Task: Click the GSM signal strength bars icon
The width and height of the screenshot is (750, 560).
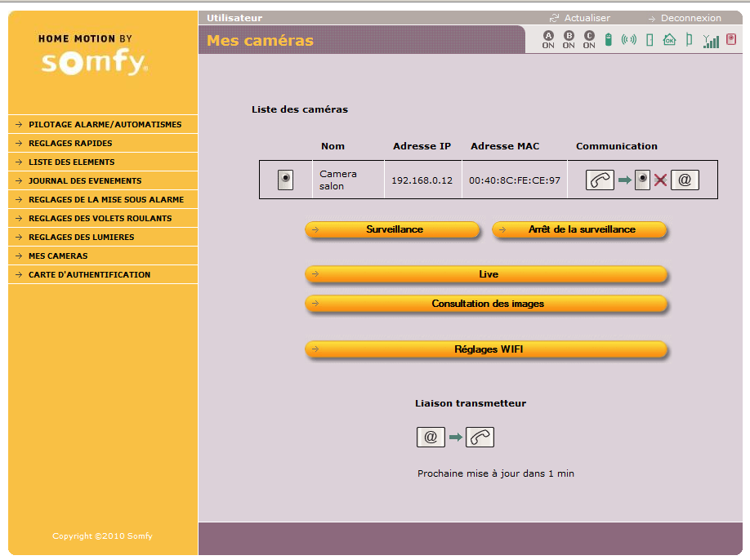Action: point(711,40)
